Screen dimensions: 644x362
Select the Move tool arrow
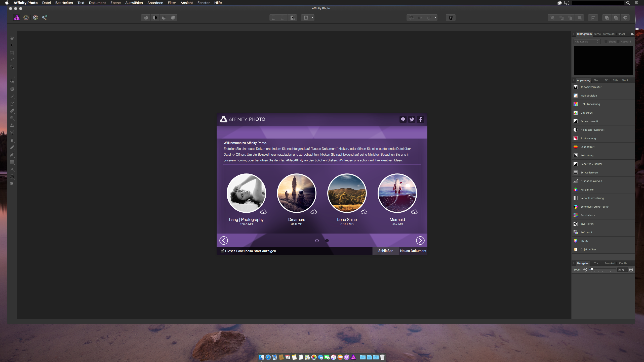(12, 45)
